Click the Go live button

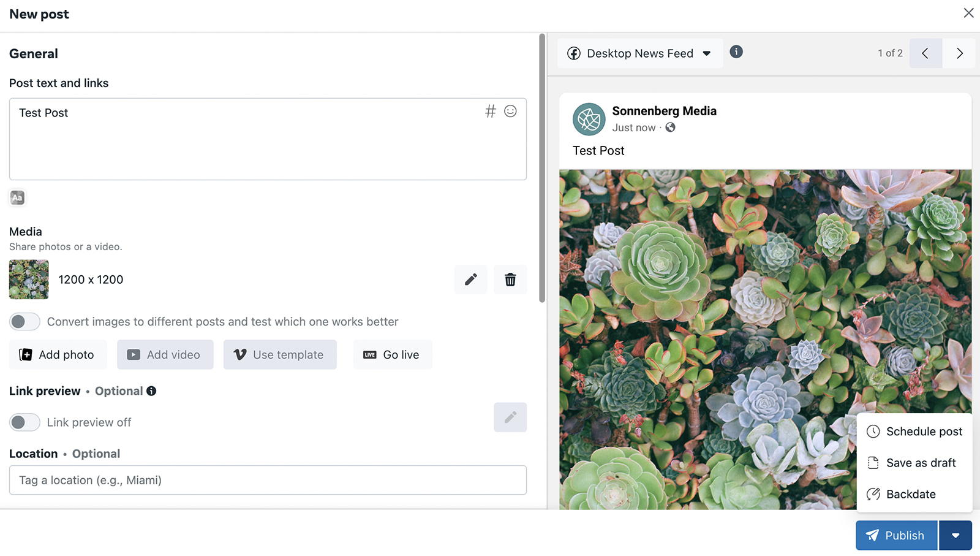[x=393, y=355]
